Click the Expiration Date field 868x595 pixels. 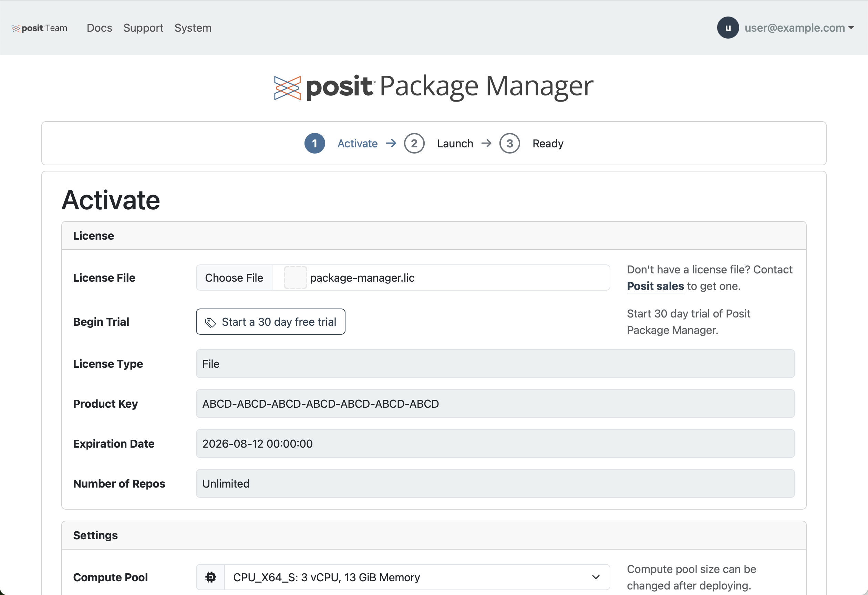point(495,443)
